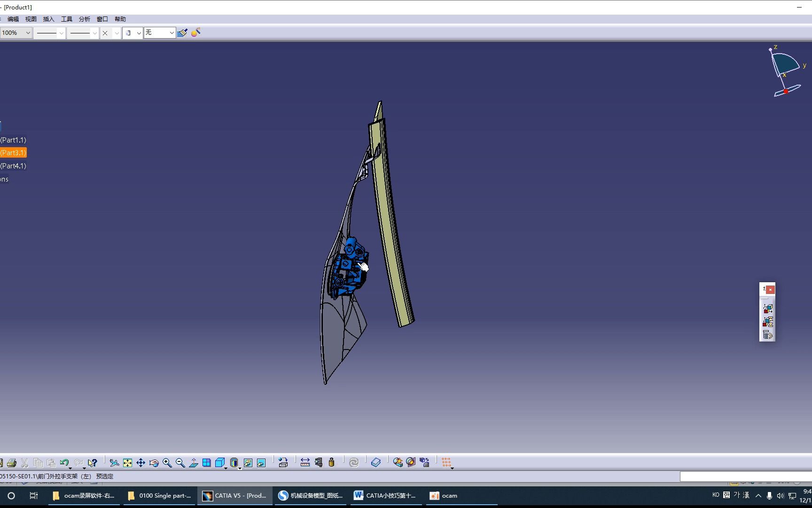The image size is (812, 508).
Task: Click the Apply Material eraser-like icon
Action: coord(376,463)
